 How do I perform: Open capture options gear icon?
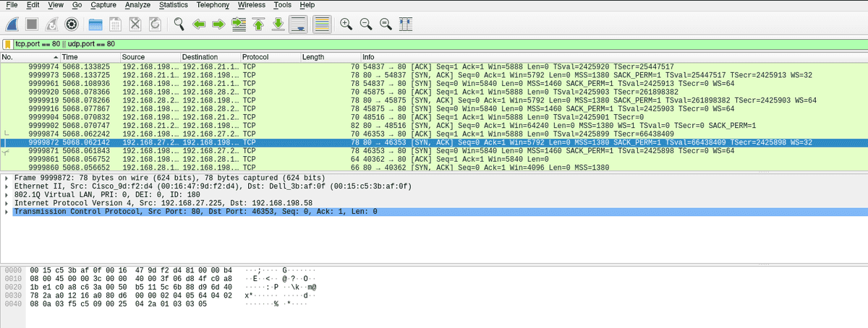[x=72, y=24]
